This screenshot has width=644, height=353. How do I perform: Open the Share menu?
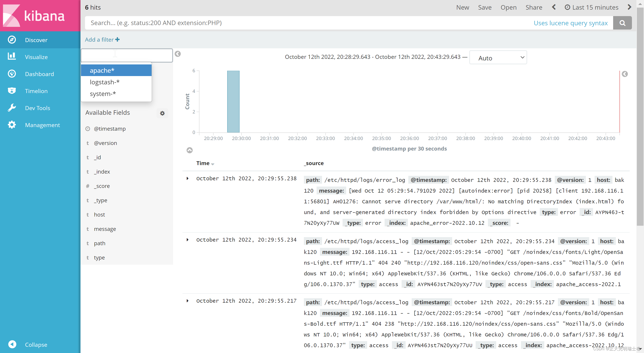coord(534,7)
